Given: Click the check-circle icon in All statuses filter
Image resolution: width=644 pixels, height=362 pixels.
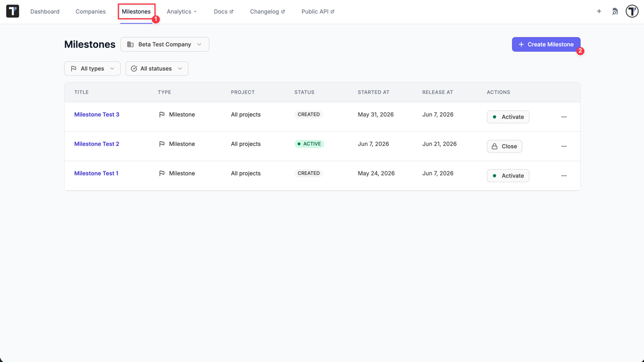Looking at the screenshot, I should pyautogui.click(x=134, y=68).
